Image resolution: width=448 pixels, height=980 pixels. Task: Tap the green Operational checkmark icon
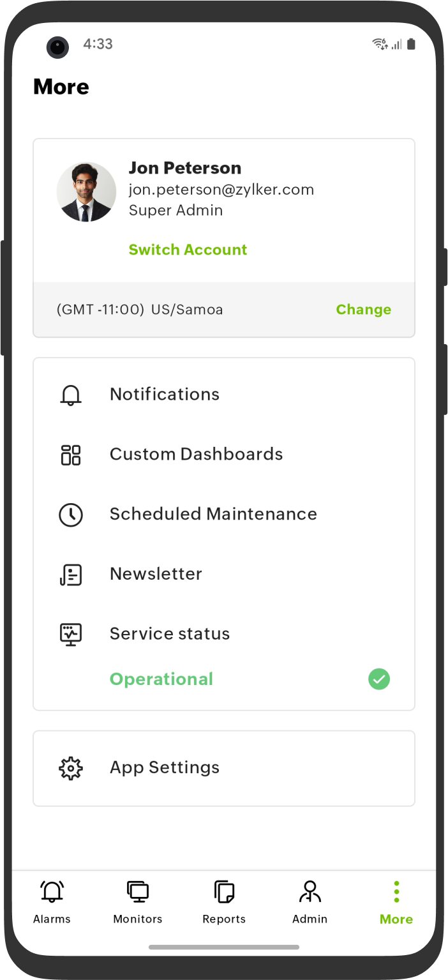[x=379, y=679]
